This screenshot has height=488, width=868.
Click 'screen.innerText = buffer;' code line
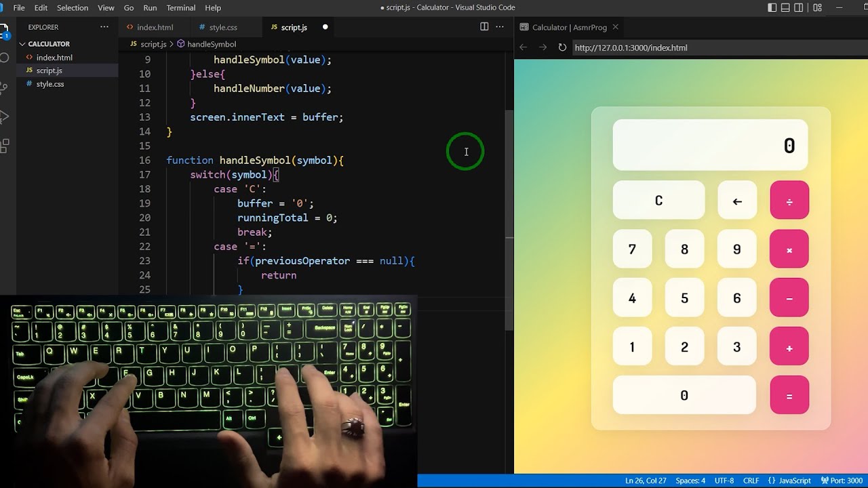click(267, 117)
